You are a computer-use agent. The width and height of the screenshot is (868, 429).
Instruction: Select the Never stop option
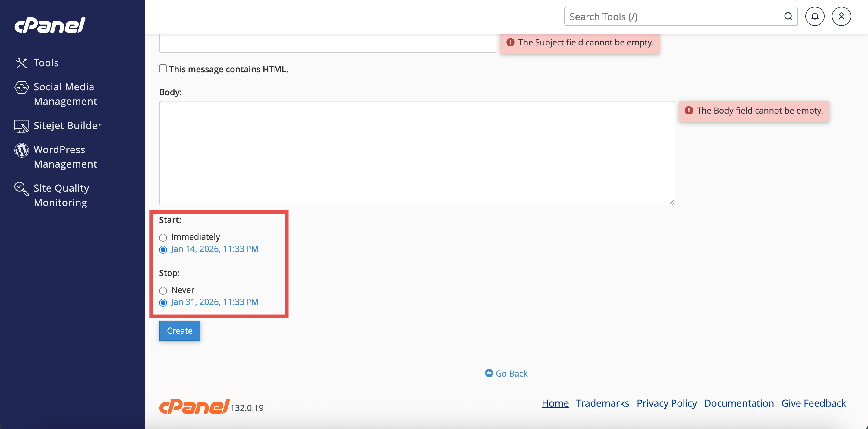click(x=163, y=290)
